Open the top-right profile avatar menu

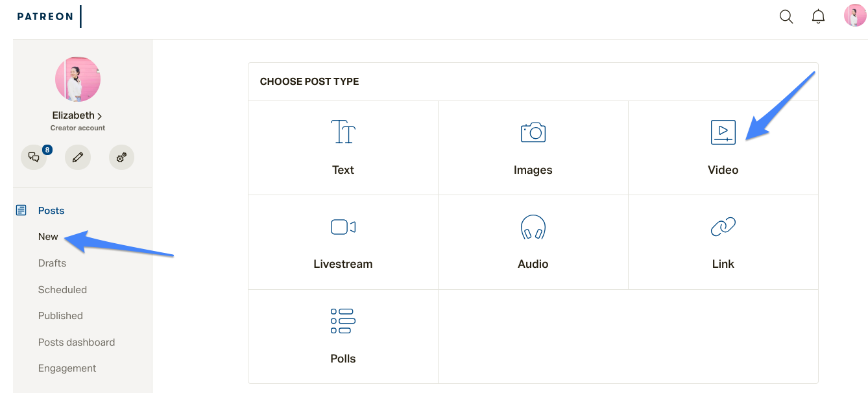coord(855,16)
